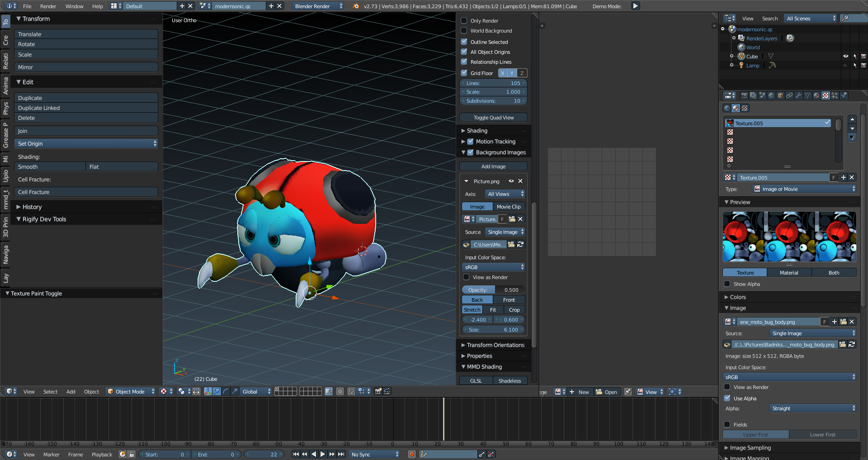Enable the Fields checkbox
Image resolution: width=868 pixels, height=460 pixels.
click(x=727, y=424)
